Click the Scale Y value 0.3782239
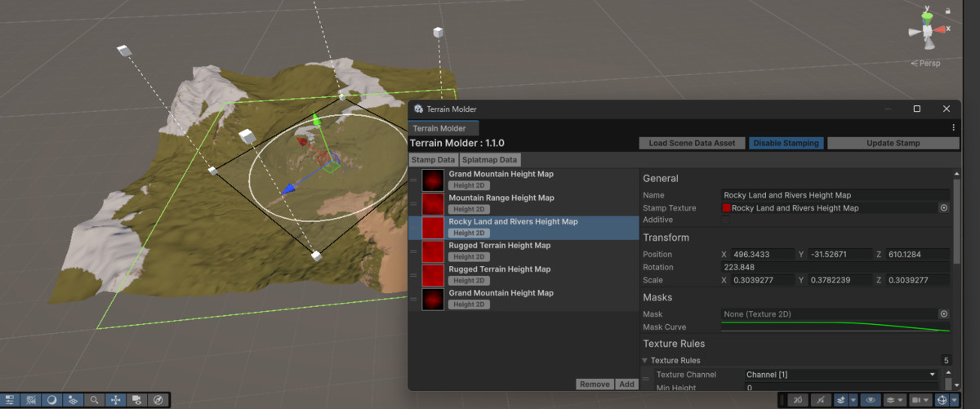This screenshot has width=980, height=409. (840, 280)
